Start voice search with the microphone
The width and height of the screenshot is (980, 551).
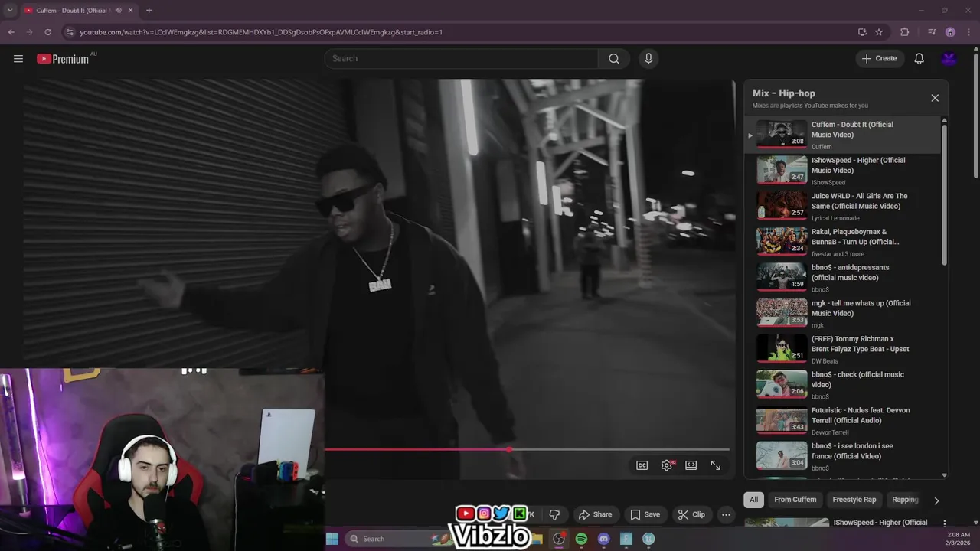(648, 59)
